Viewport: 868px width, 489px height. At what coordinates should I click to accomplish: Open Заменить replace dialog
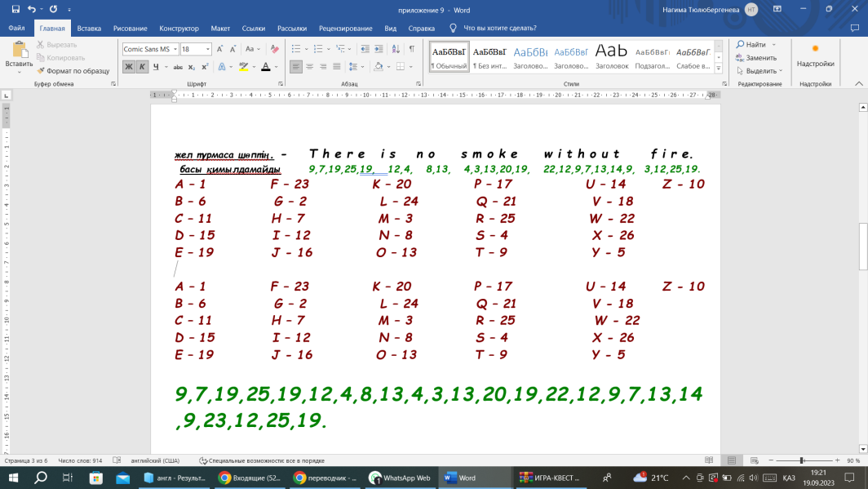coord(756,58)
